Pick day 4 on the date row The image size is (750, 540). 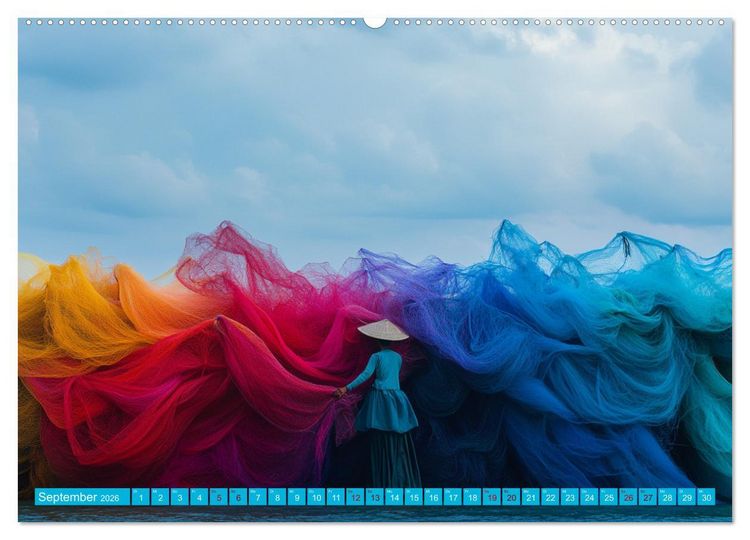point(199,497)
